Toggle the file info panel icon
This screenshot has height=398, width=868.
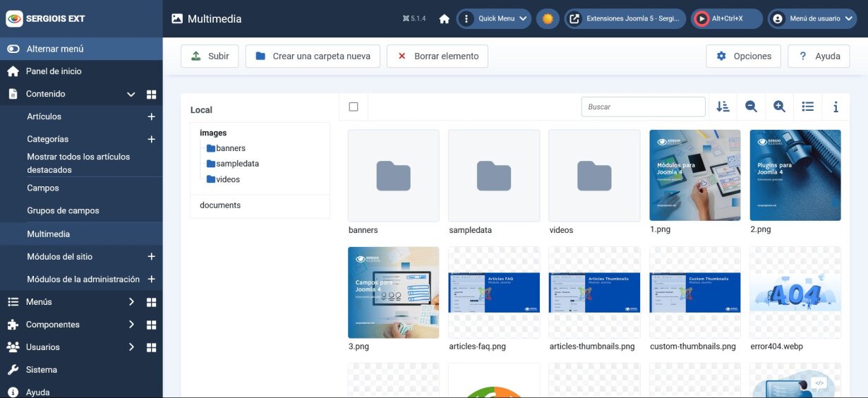pos(836,107)
